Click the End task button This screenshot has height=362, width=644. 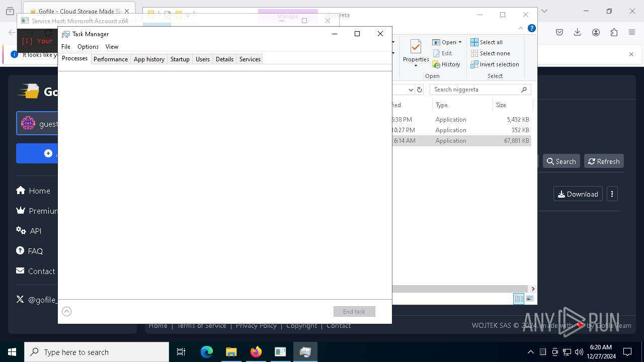354,311
